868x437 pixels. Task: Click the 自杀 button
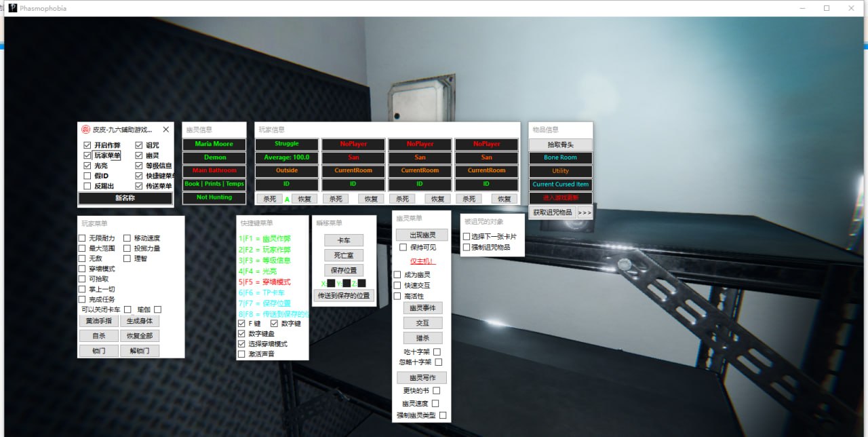coord(99,336)
